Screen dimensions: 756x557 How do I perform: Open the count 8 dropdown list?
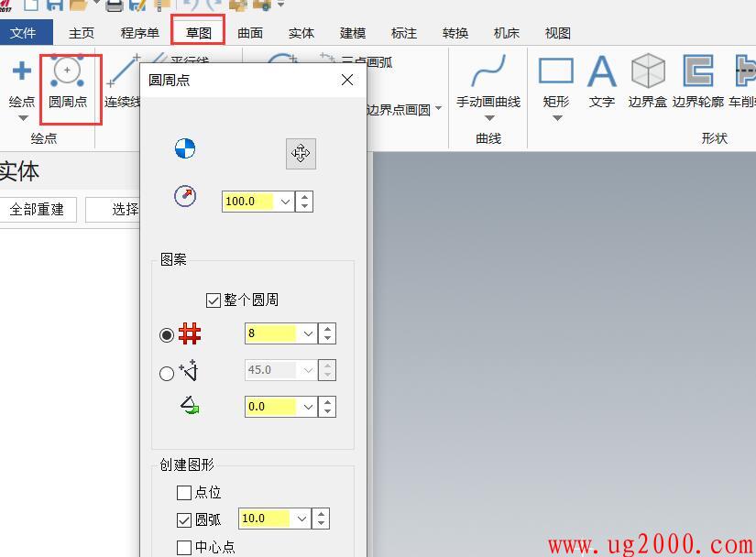coord(308,334)
